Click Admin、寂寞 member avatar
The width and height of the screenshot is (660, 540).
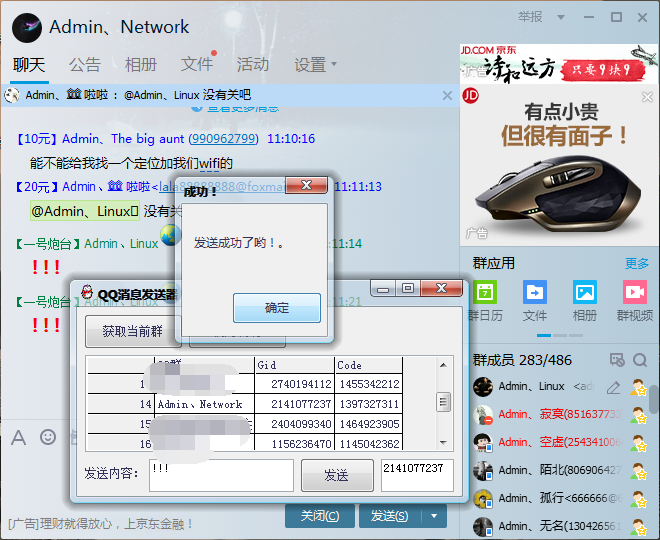click(x=483, y=415)
